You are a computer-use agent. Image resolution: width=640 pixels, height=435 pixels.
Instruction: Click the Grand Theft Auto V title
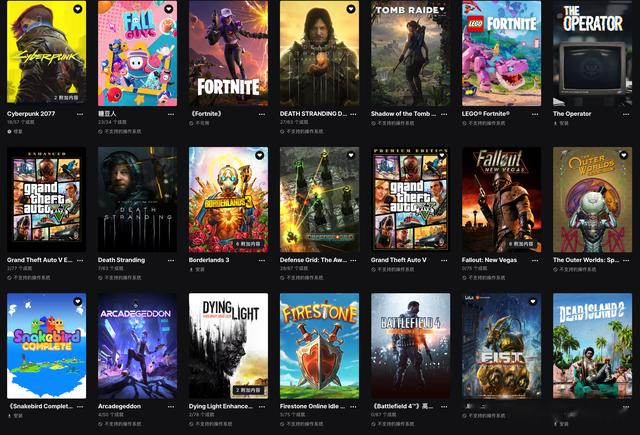[x=398, y=260]
